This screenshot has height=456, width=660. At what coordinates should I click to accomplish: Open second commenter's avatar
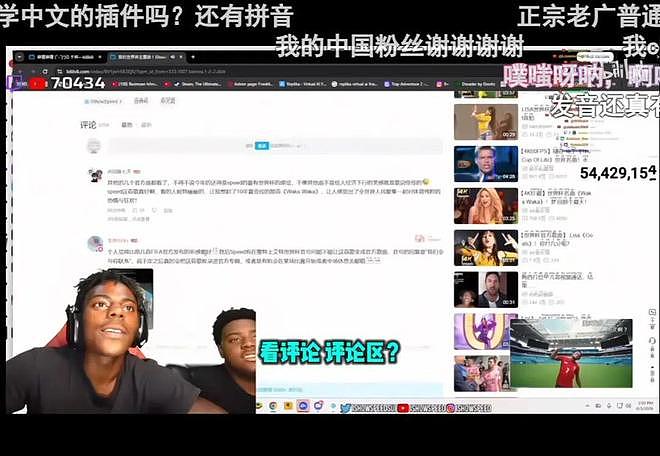[95, 244]
